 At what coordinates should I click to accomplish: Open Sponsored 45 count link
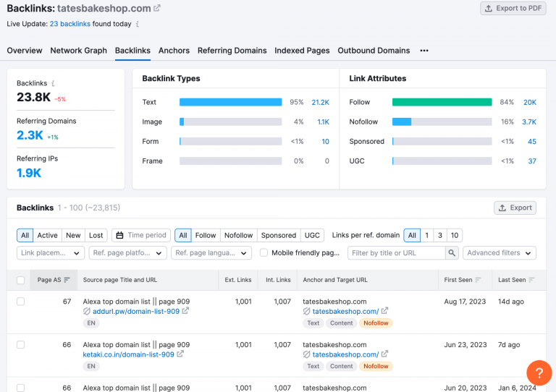[532, 141]
